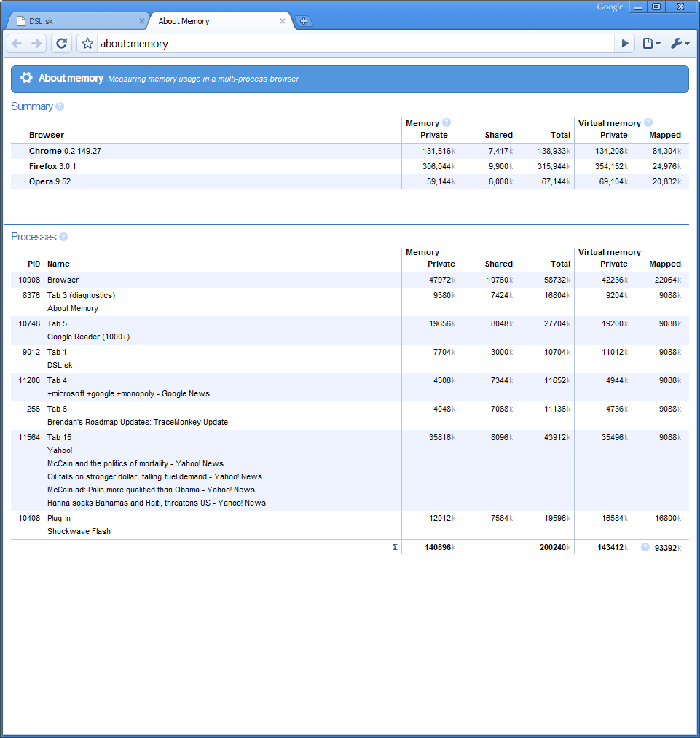Open a new tab with the plus button

point(304,21)
